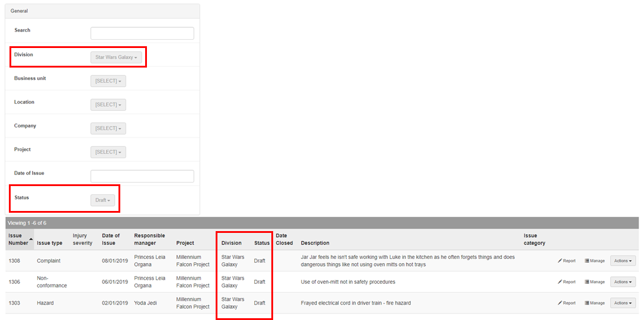Sort table by Date of Issue column header
The image size is (644, 320).
click(x=111, y=239)
